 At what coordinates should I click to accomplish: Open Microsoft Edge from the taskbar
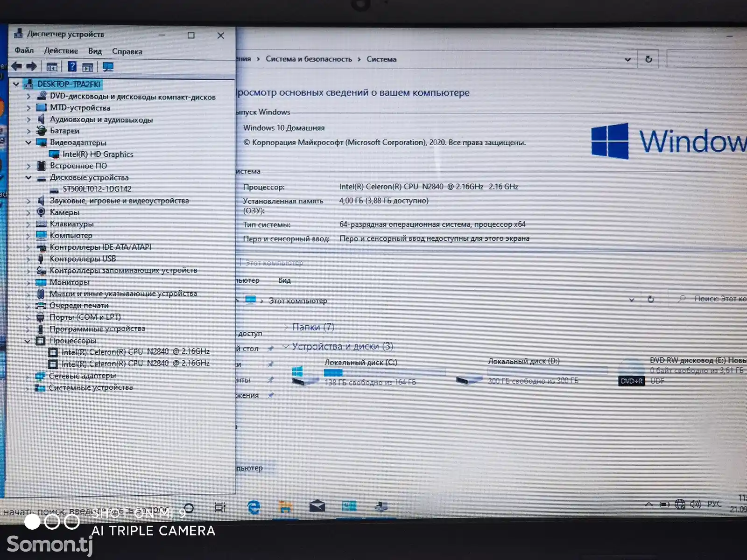254,507
